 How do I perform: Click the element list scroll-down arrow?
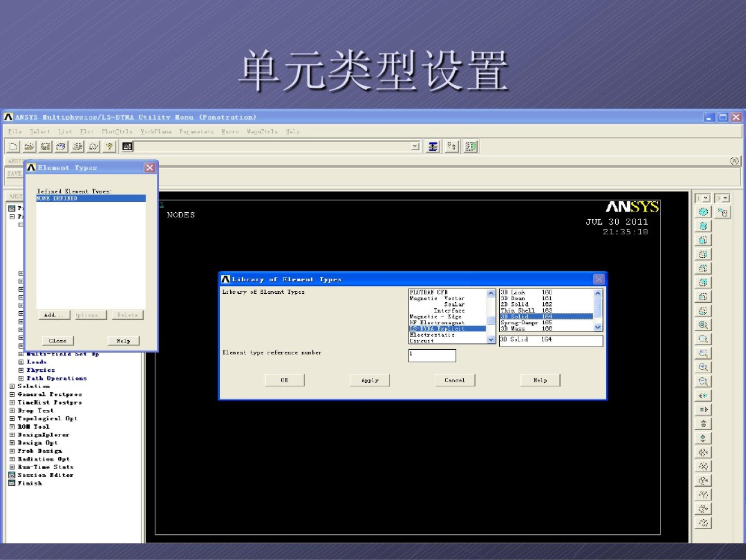click(598, 327)
